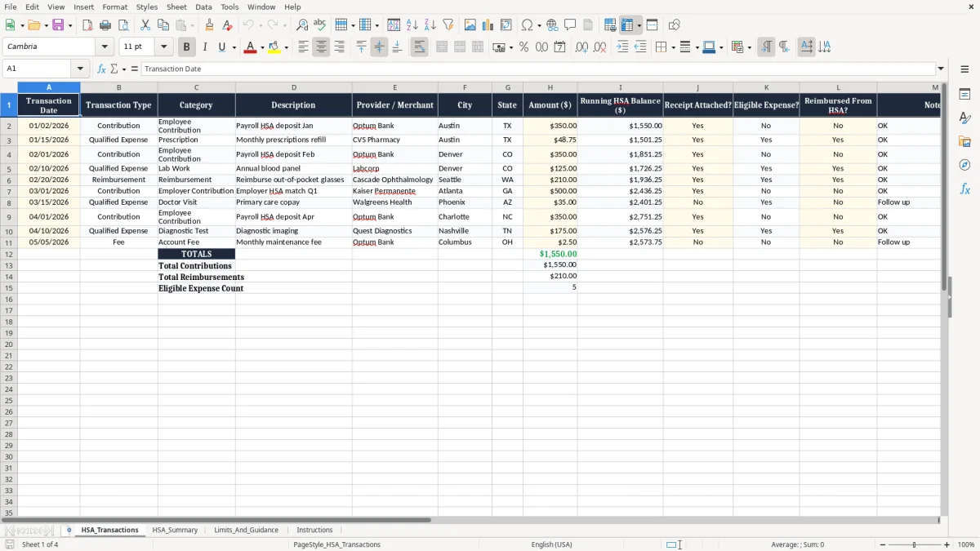Click Format as Percent icon
The height and width of the screenshot is (551, 980).
523,47
